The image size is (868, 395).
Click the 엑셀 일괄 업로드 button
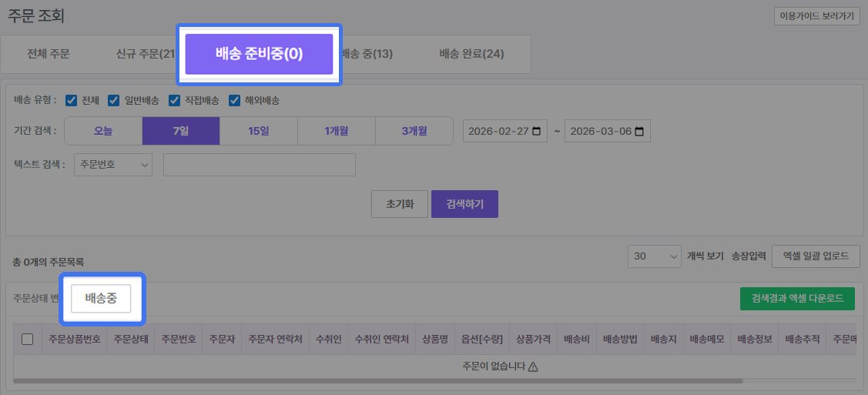pos(816,256)
